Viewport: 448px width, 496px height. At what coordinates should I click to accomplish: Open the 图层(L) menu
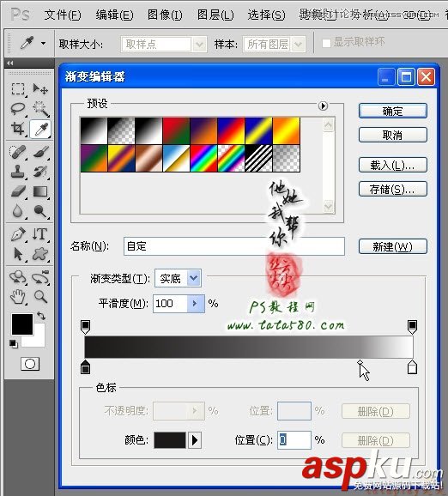pos(215,15)
